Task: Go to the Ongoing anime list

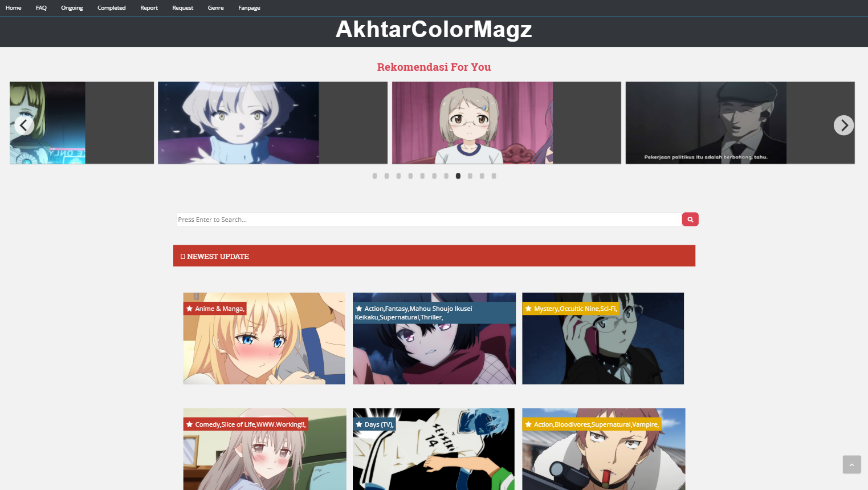Action: tap(72, 8)
